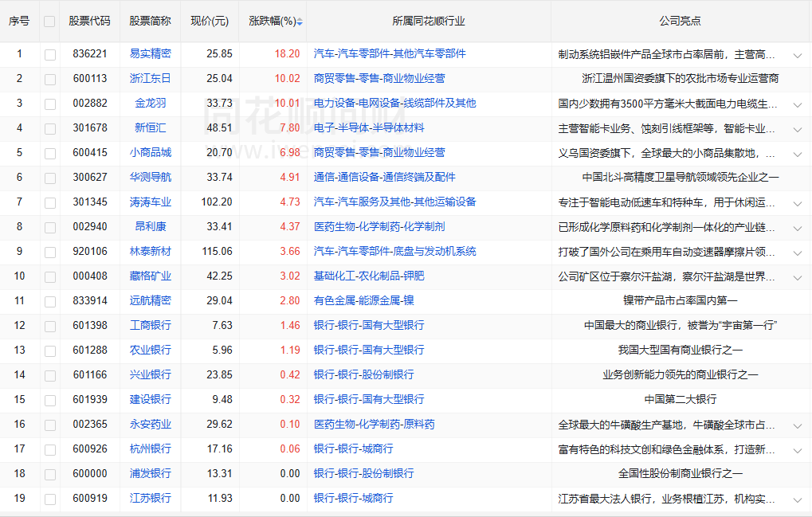Open industry link 通信-通信设备-通信终端及配件
This screenshot has width=812, height=517.
(384, 177)
